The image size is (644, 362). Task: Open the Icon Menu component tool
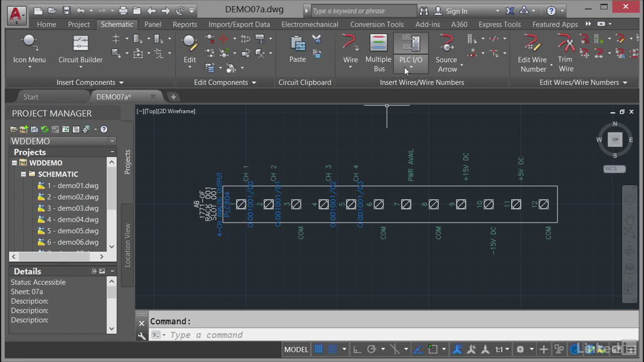(x=29, y=50)
